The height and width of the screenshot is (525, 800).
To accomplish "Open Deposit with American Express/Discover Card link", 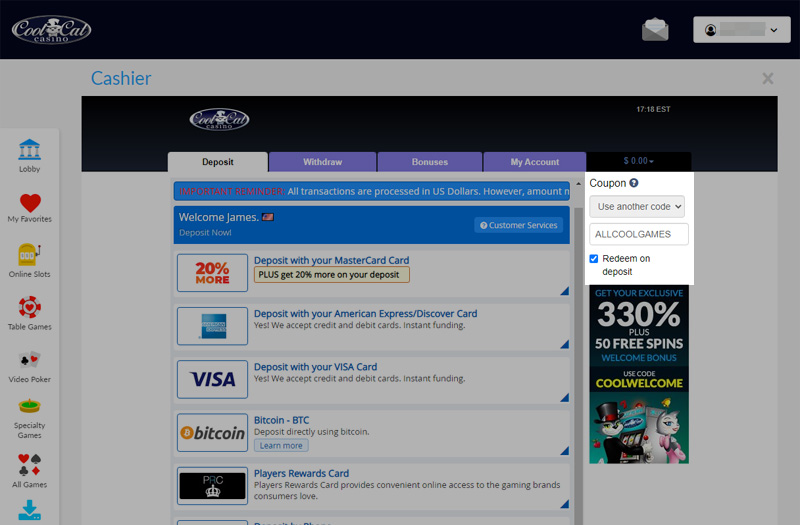I will [365, 313].
